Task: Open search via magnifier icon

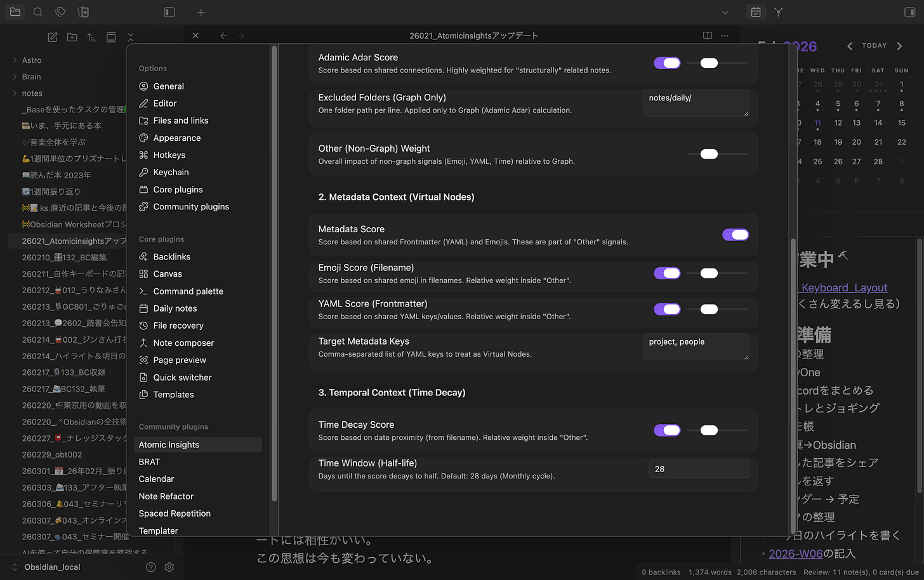Action: 38,12
